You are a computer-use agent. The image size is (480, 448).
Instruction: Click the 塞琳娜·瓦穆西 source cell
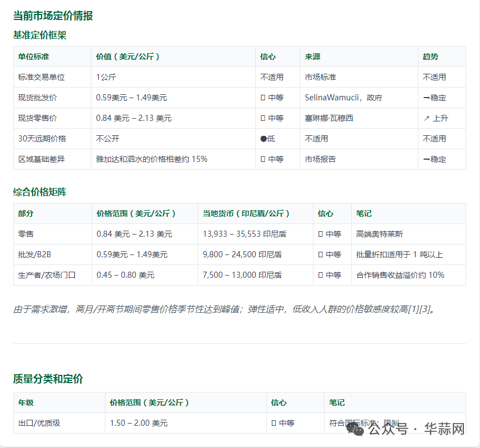click(x=329, y=118)
